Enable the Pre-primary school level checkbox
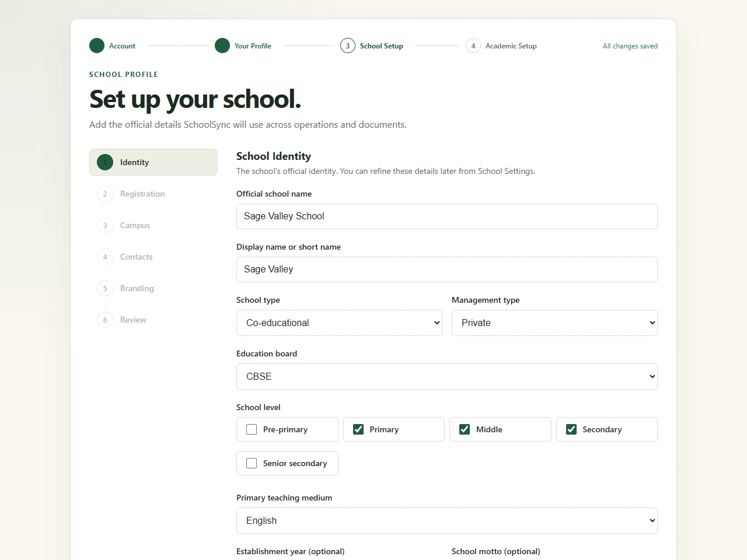Screen dimensions: 747x560 click(x=252, y=429)
